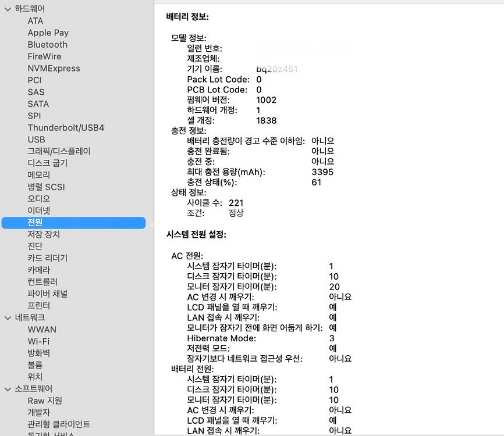Select 이더넷 in sidebar
This screenshot has width=504, height=436.
[39, 210]
